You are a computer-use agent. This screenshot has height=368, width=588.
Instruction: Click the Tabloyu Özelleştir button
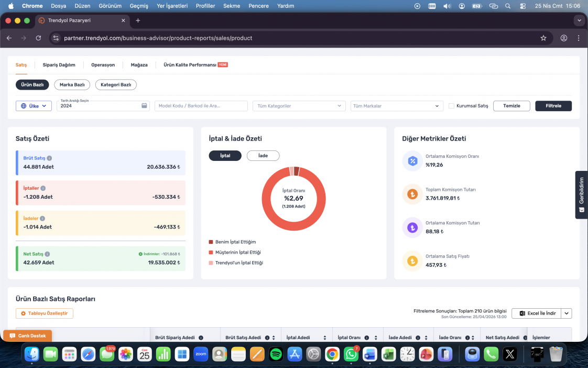click(44, 313)
